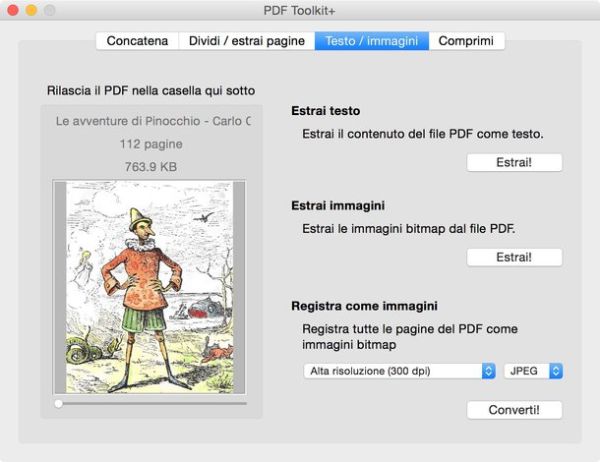
Task: Open the Dividi / estrai pagine tab
Action: tap(247, 41)
